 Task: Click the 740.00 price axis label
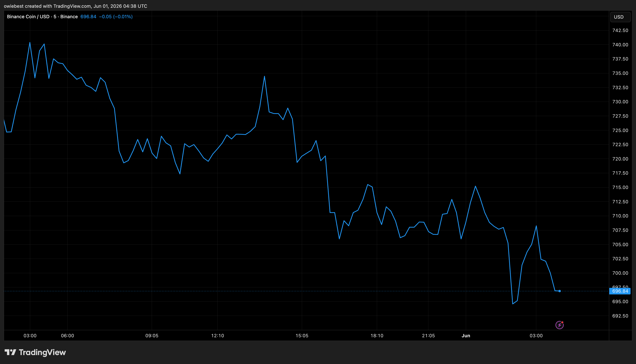620,45
